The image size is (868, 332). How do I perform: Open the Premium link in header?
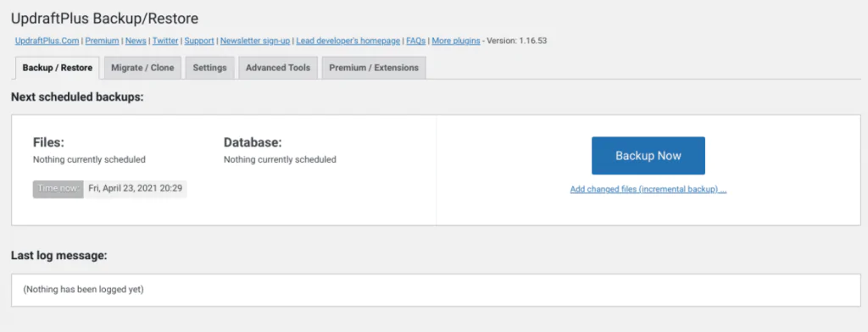[x=103, y=41]
